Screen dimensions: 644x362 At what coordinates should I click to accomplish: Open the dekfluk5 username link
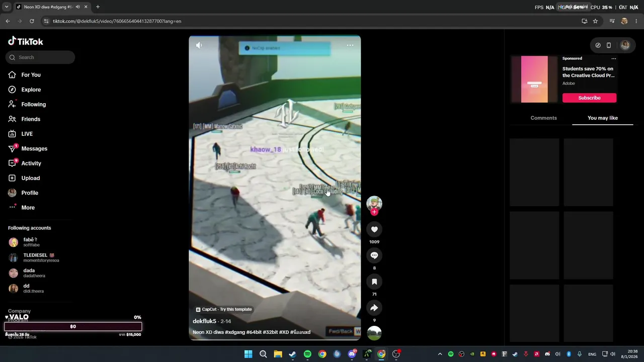(x=204, y=321)
